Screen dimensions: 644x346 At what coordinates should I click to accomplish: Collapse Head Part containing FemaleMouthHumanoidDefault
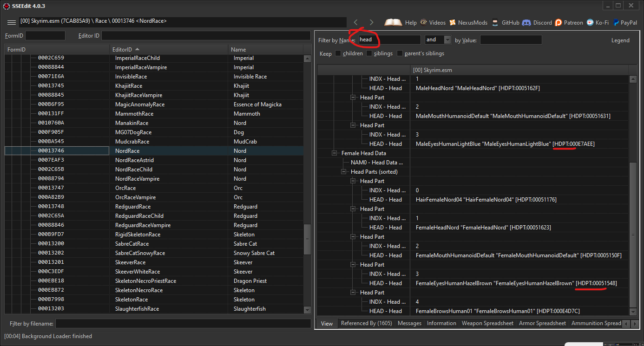click(353, 236)
